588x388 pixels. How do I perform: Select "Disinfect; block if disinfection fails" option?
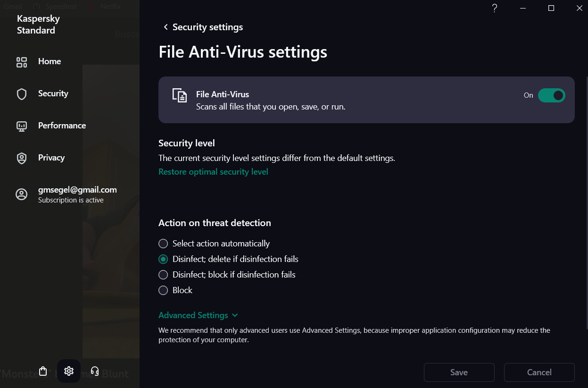(163, 275)
